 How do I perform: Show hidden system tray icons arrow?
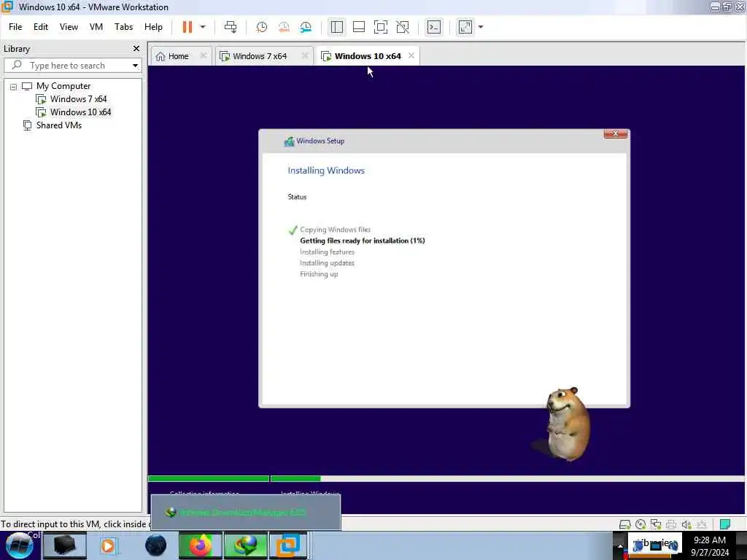click(620, 546)
